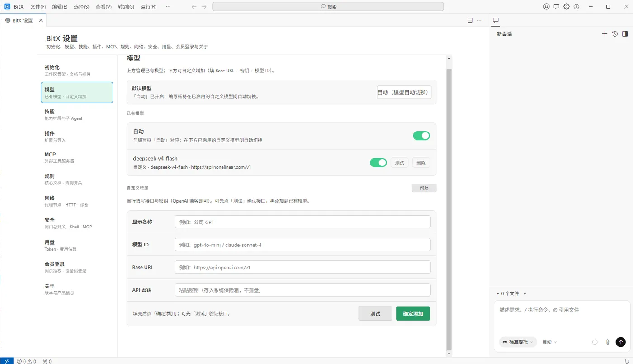This screenshot has height=364, width=633.
Task: Go to 初始化 settings section
Action: [x=77, y=71]
